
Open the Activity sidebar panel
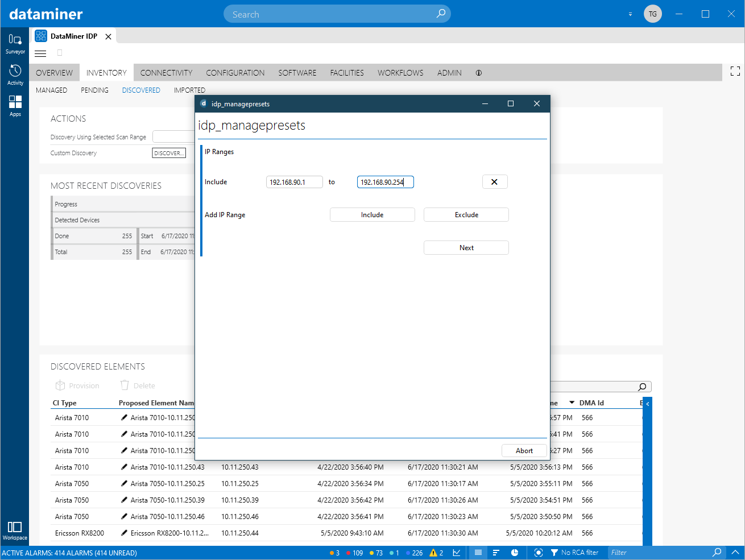[x=15, y=75]
